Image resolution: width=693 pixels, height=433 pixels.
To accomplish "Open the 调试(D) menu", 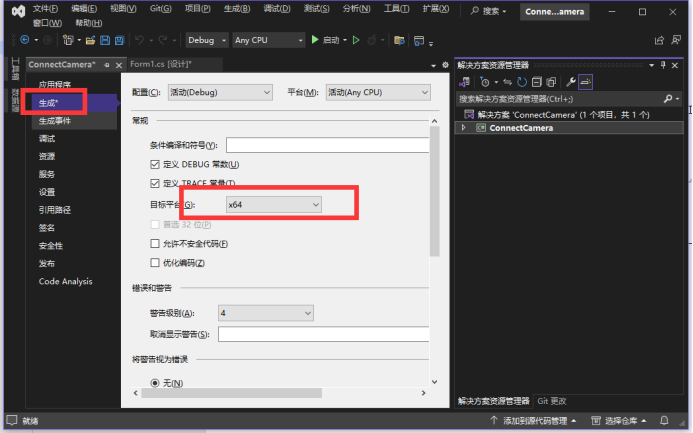I will (277, 9).
